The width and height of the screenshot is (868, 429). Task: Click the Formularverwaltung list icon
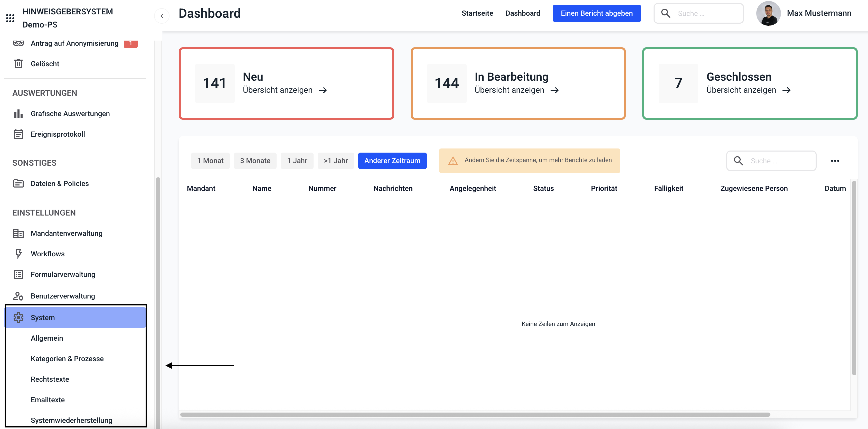click(x=18, y=274)
